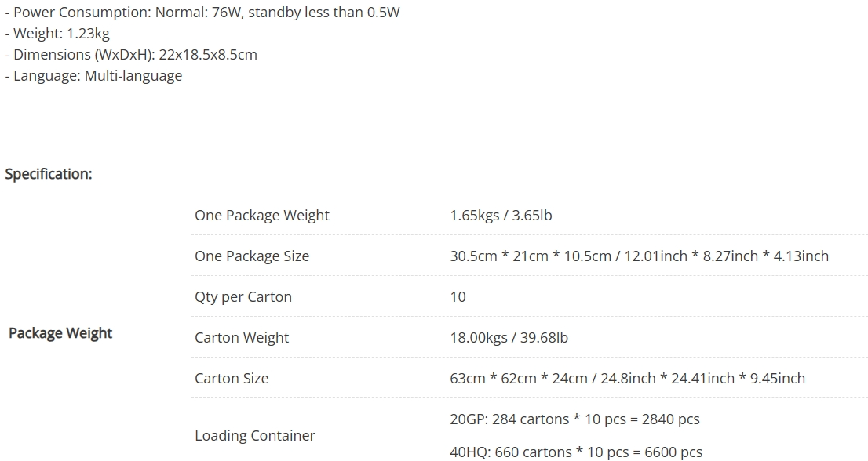Click the divider line under Specification
Image resolution: width=868 pixels, height=461 pixels.
click(436, 191)
